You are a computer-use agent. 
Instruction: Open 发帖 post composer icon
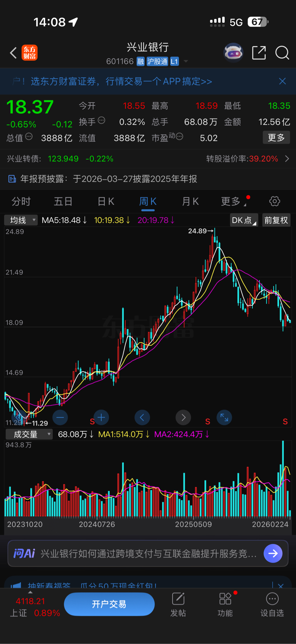(x=178, y=605)
